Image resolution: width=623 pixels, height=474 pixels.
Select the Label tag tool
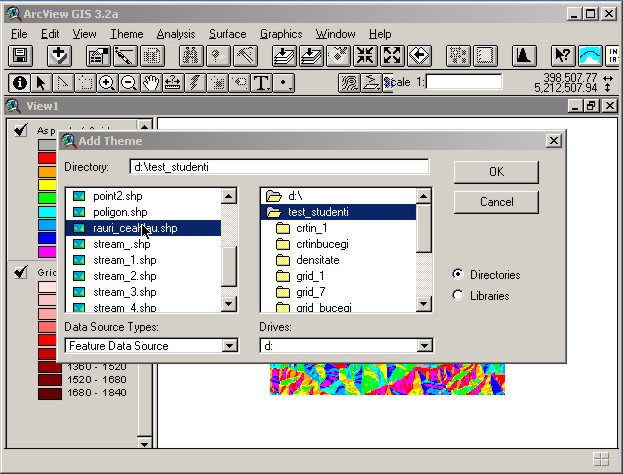pyautogui.click(x=239, y=83)
